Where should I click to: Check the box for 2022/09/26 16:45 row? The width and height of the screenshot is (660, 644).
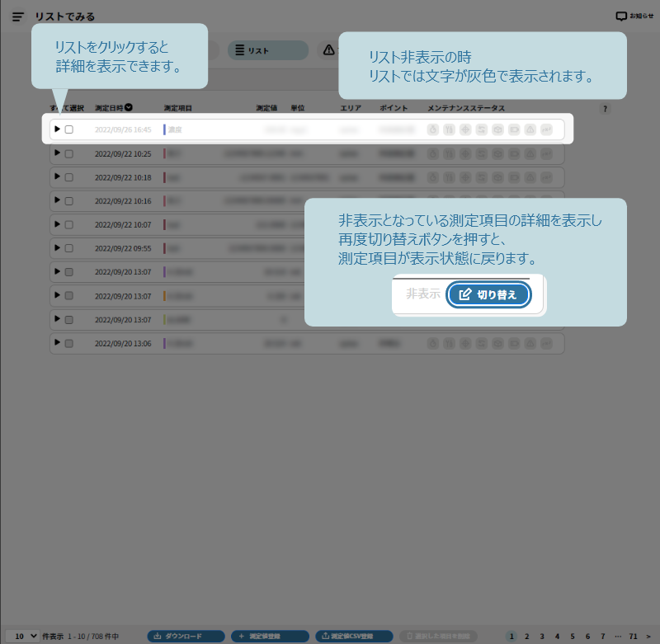(69, 129)
